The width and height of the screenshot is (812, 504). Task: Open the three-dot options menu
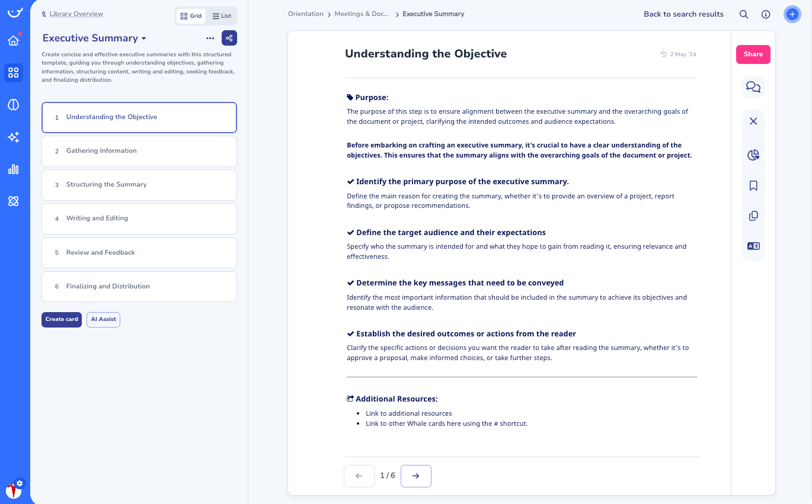pos(210,38)
